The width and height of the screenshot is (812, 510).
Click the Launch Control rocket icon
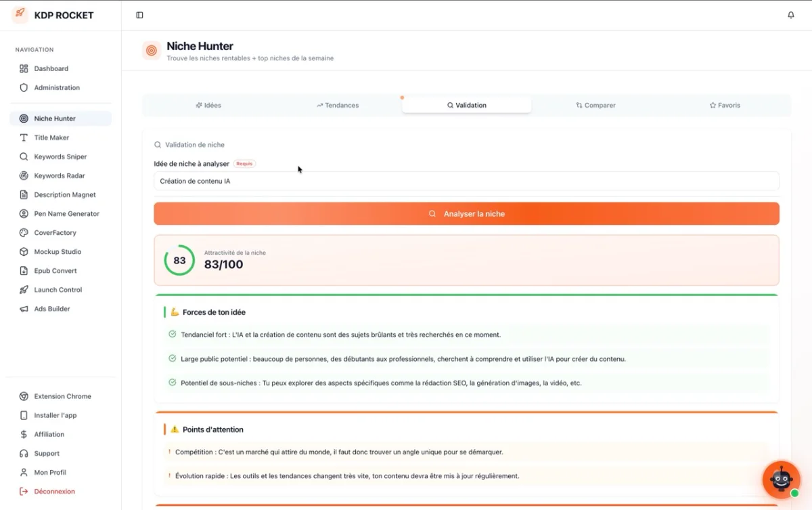coord(24,289)
